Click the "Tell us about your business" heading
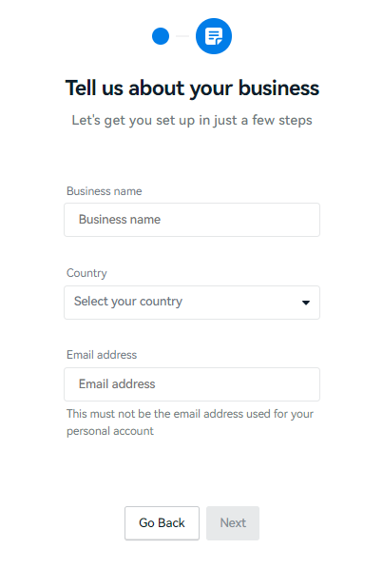The image size is (383, 588). tap(192, 88)
